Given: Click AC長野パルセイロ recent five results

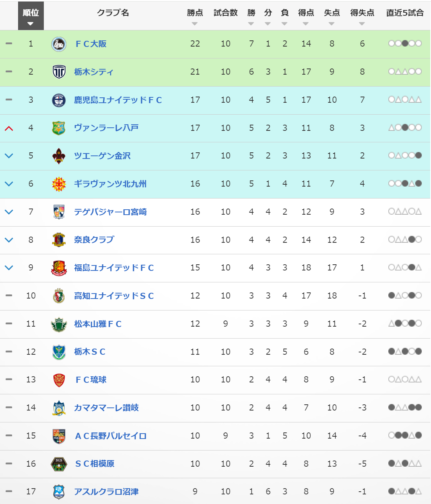Looking at the screenshot, I should pyautogui.click(x=405, y=436).
